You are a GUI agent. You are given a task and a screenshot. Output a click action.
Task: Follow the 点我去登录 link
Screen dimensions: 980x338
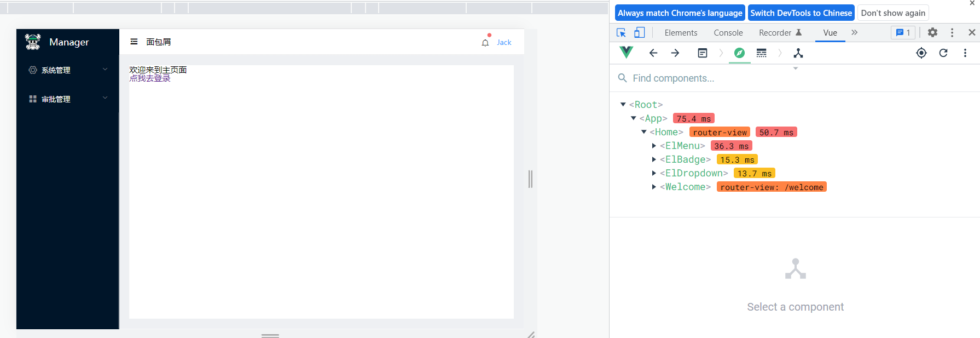coord(150,78)
